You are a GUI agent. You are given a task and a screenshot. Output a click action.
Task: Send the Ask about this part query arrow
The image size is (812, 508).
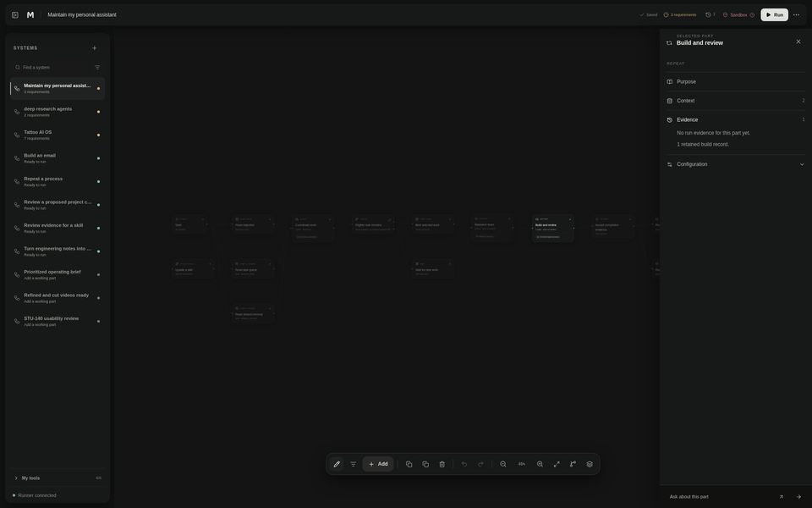coord(798,497)
